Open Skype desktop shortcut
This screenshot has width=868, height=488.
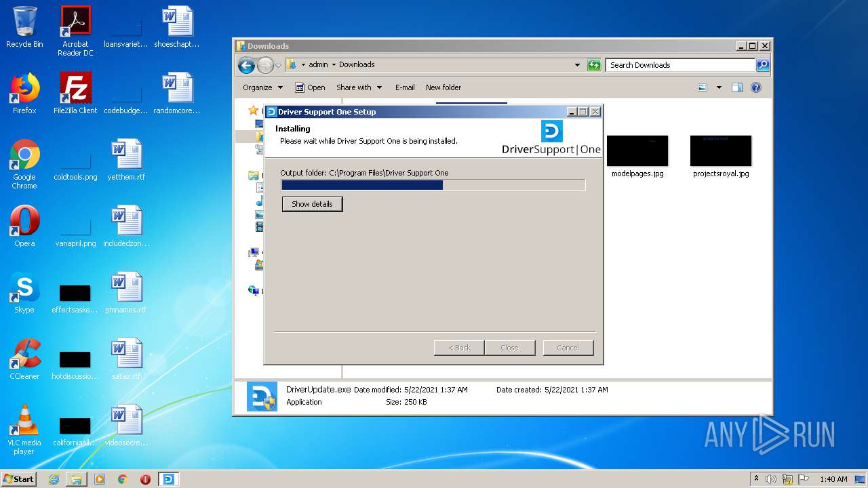pos(24,293)
